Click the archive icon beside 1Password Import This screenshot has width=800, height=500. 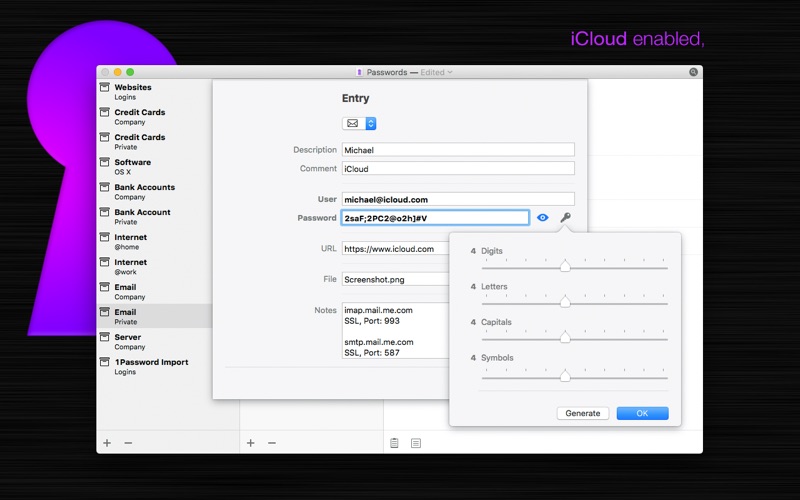tap(104, 362)
